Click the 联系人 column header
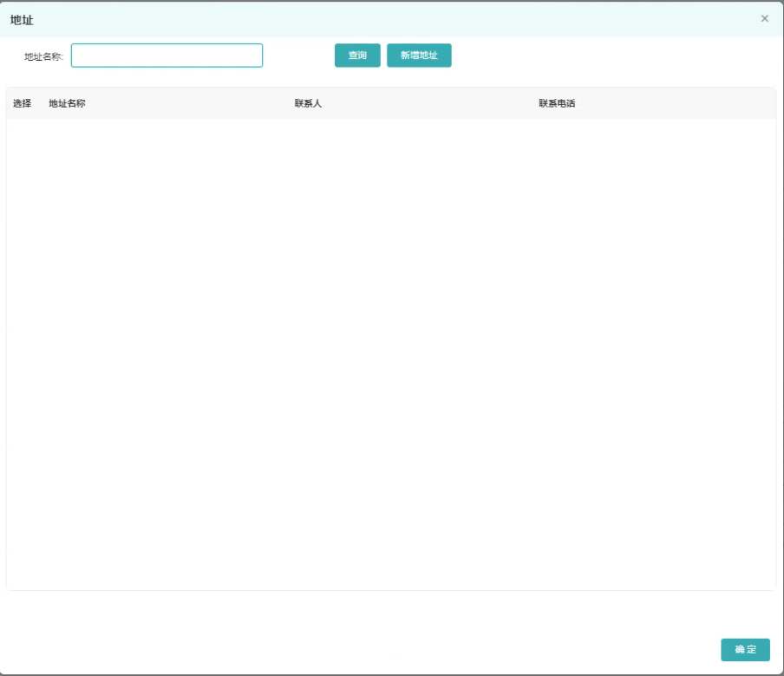 pos(308,103)
